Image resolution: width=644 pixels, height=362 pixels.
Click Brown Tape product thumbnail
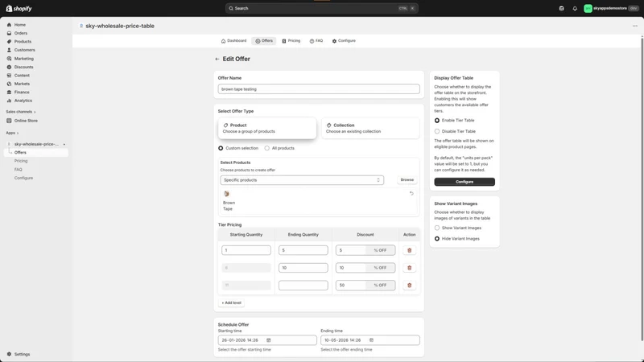[226, 194]
